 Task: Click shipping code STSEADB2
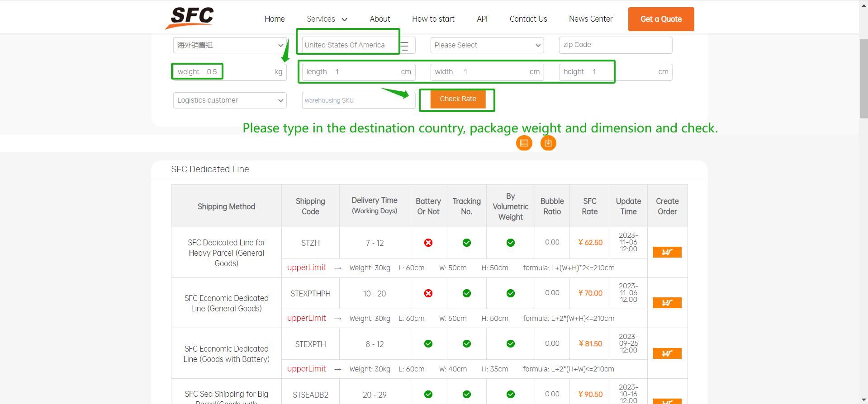coord(310,395)
